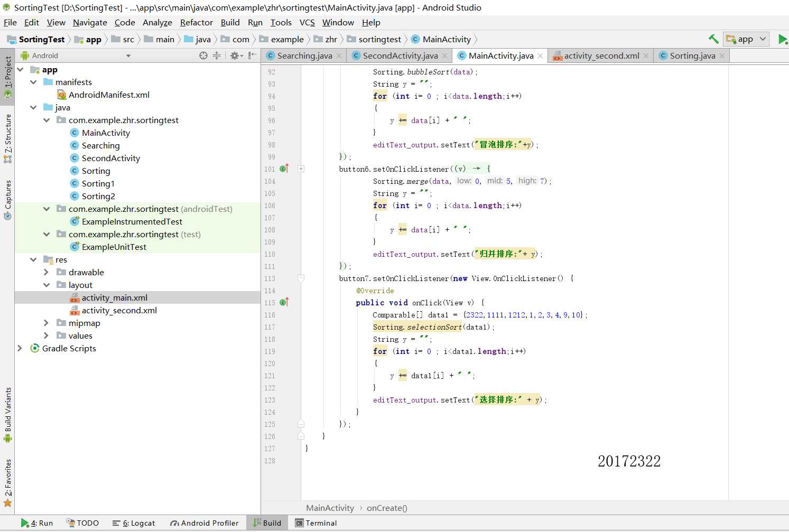Expand folded lambda on line 101
Image resolution: width=789 pixels, height=532 pixels.
click(x=301, y=169)
